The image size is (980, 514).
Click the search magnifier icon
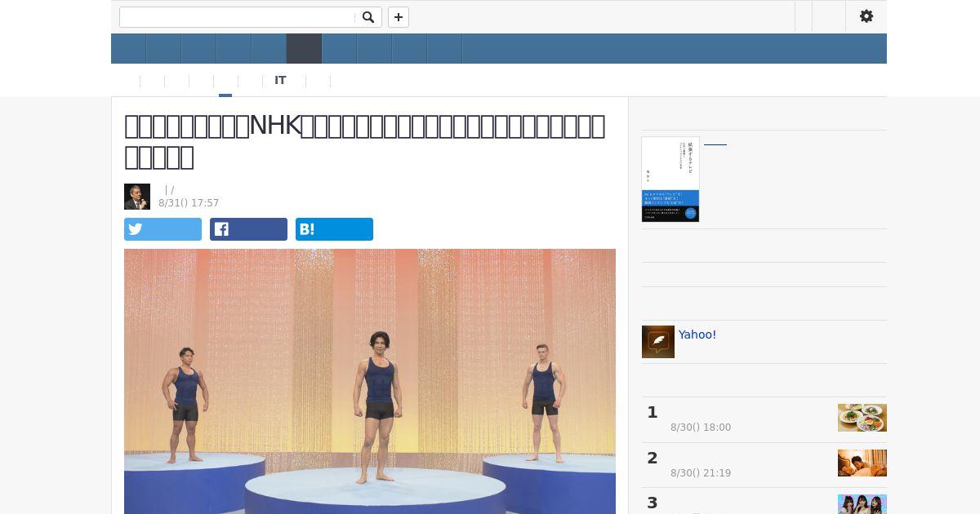tap(368, 17)
